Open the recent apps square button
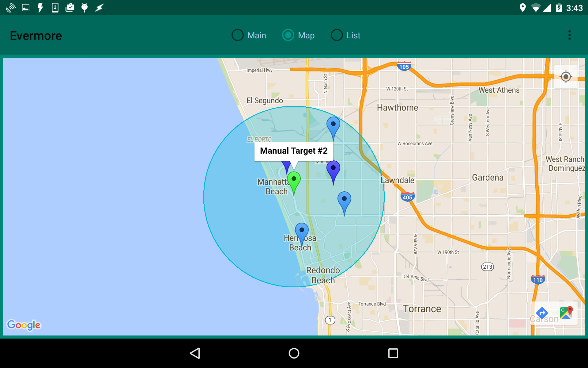The image size is (588, 368). tap(393, 353)
